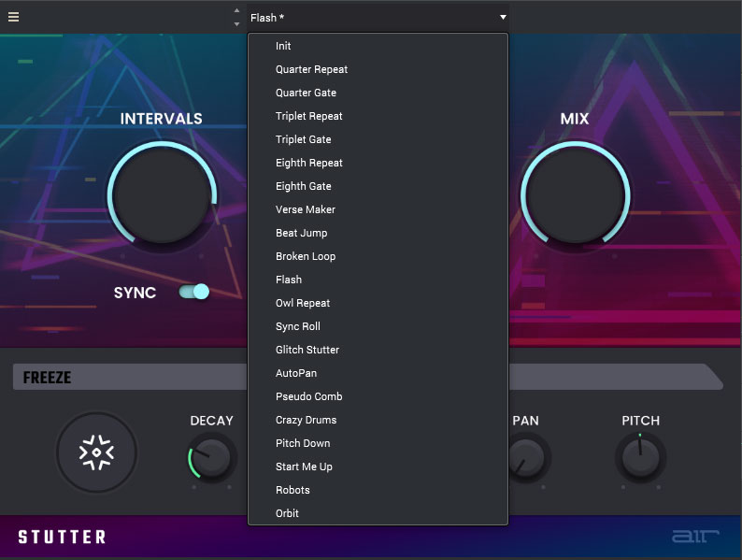The image size is (742, 560).
Task: Select the Pitch Down preset
Action: click(x=378, y=443)
